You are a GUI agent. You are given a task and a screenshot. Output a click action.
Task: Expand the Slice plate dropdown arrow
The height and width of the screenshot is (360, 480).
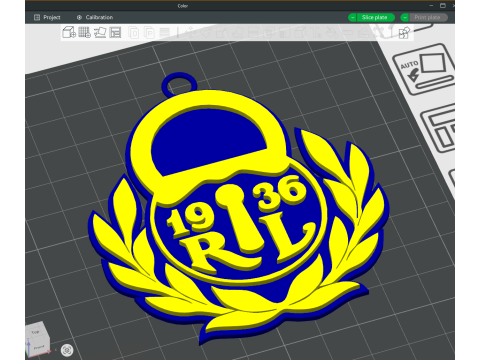352,17
